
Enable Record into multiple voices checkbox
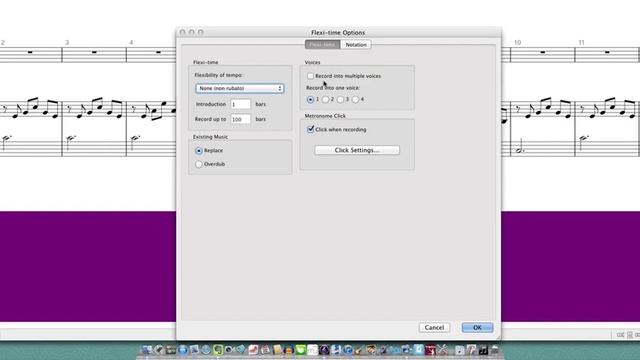(310, 76)
